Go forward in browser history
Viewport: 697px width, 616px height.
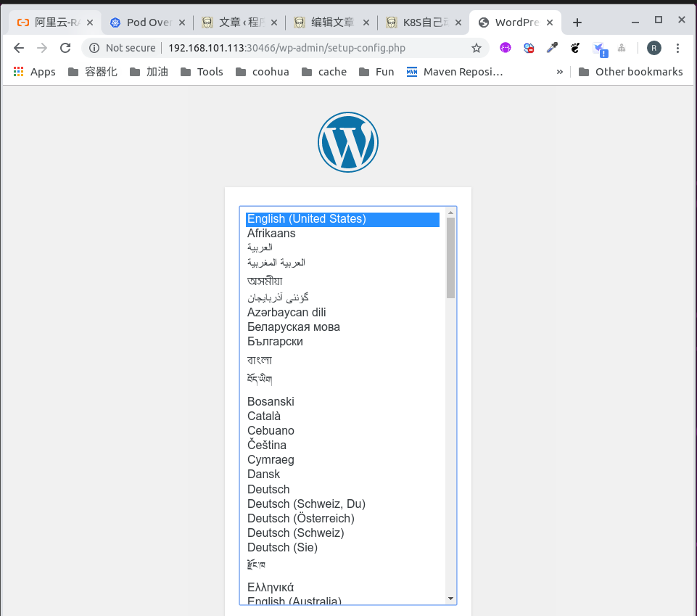click(42, 48)
